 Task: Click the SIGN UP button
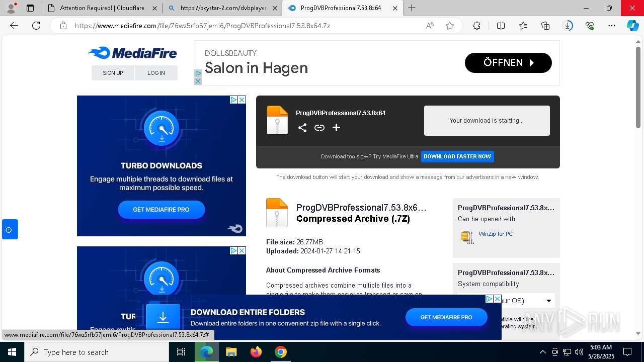113,73
